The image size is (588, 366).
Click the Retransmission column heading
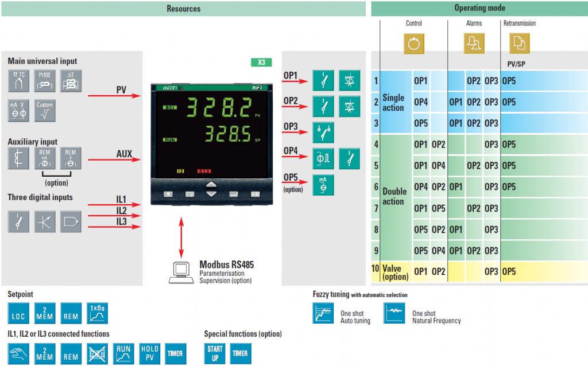pos(519,23)
